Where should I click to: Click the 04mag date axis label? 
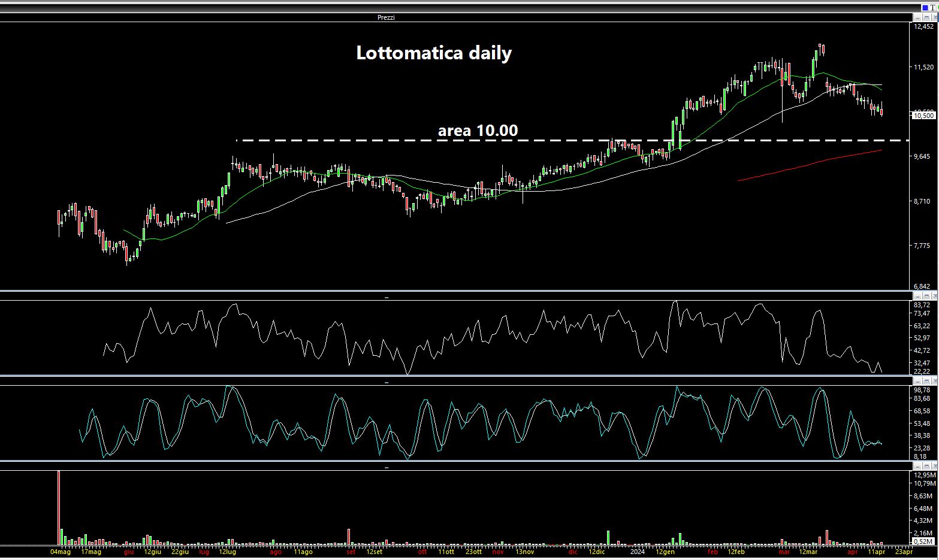pyautogui.click(x=61, y=552)
